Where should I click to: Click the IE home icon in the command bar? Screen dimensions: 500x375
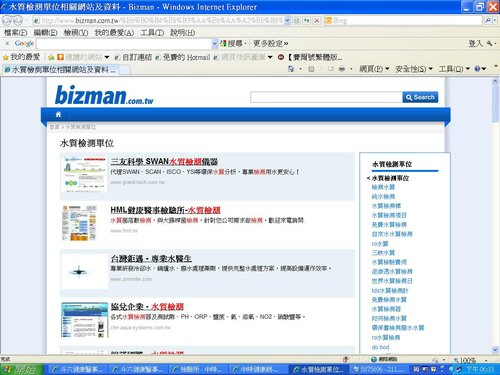[291, 69]
